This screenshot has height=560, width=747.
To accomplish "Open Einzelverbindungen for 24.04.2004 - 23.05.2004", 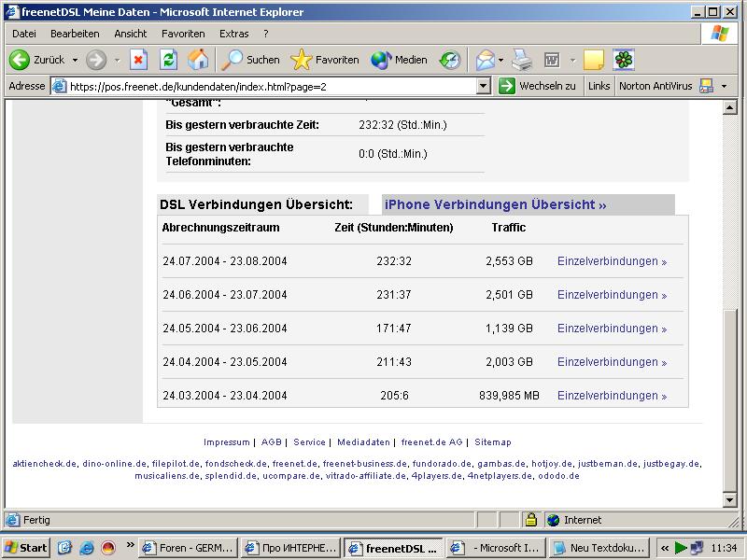I will point(613,362).
